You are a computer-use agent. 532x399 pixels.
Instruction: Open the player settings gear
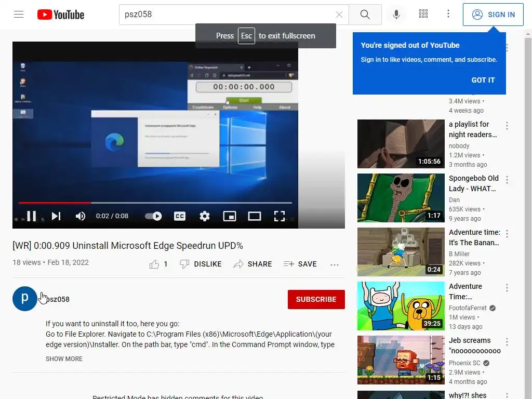(x=205, y=216)
